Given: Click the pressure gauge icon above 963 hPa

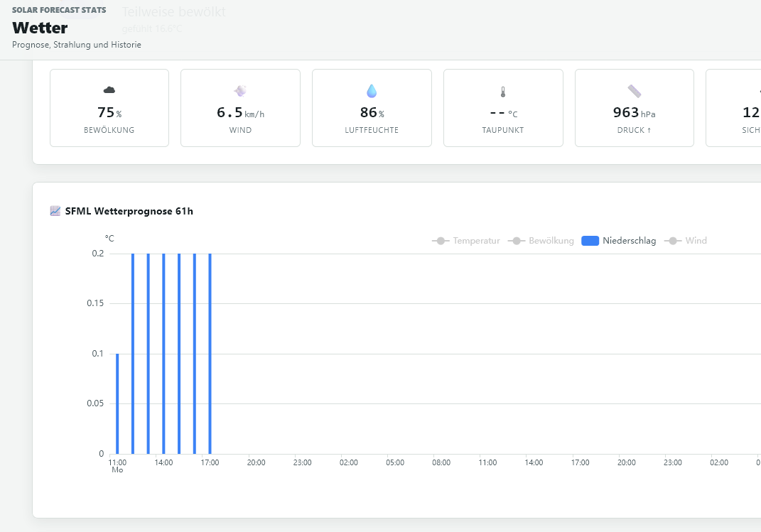Looking at the screenshot, I should (x=635, y=91).
